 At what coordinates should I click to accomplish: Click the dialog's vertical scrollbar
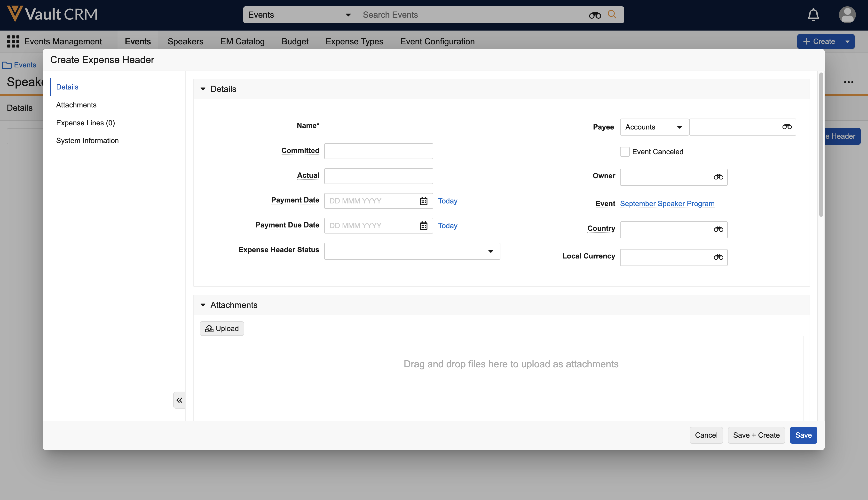(x=821, y=144)
